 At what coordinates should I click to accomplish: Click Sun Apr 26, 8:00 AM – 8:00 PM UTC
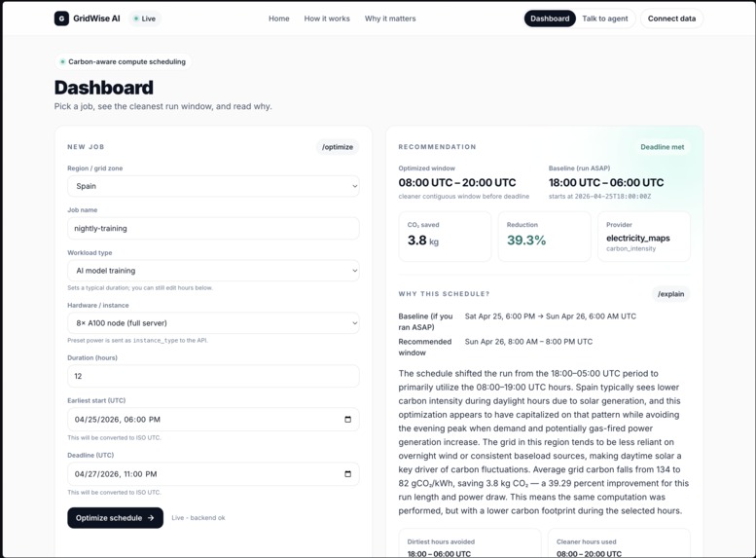pos(528,341)
